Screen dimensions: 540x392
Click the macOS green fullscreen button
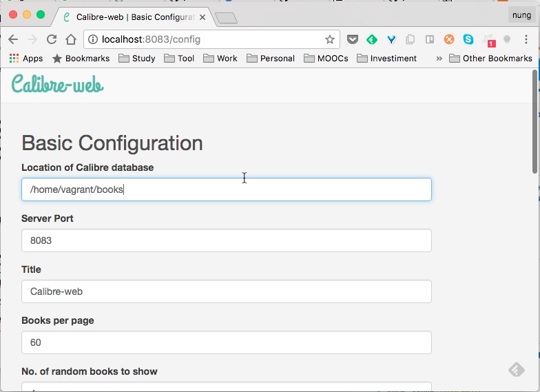click(41, 14)
